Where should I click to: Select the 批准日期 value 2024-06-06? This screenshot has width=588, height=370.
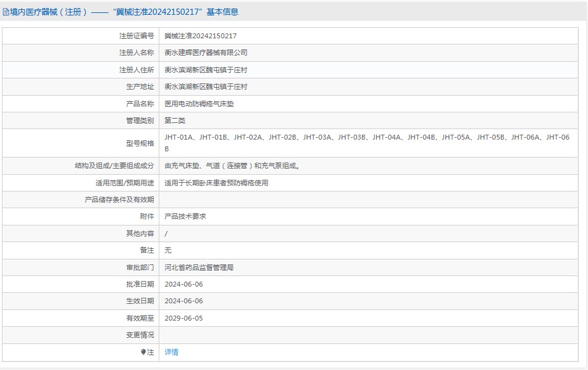185,284
